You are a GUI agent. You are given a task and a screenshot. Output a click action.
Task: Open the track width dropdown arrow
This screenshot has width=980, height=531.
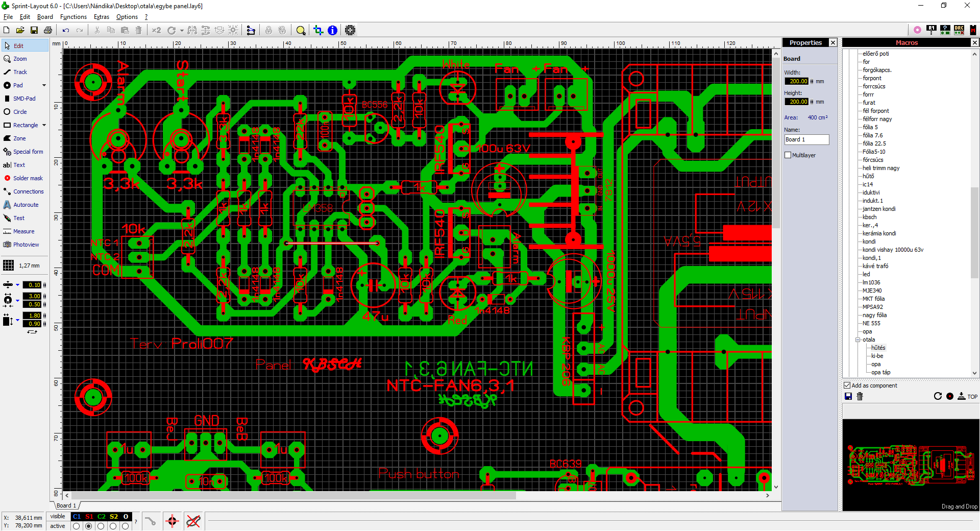coord(17,285)
